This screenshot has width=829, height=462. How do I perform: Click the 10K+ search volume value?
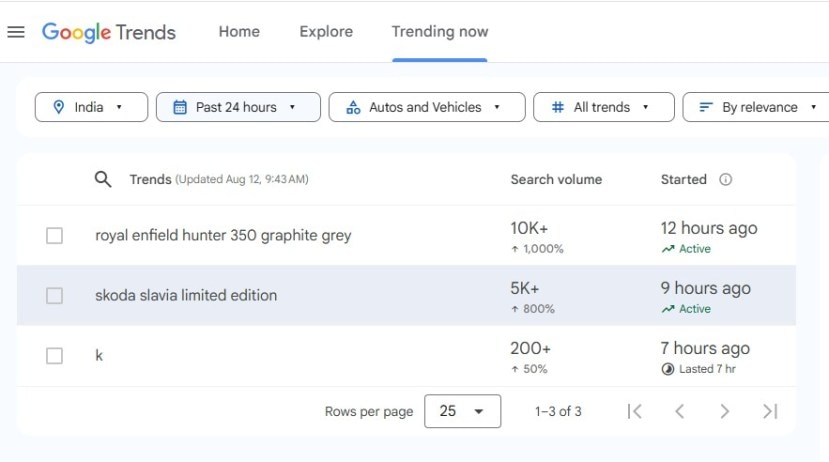click(529, 228)
